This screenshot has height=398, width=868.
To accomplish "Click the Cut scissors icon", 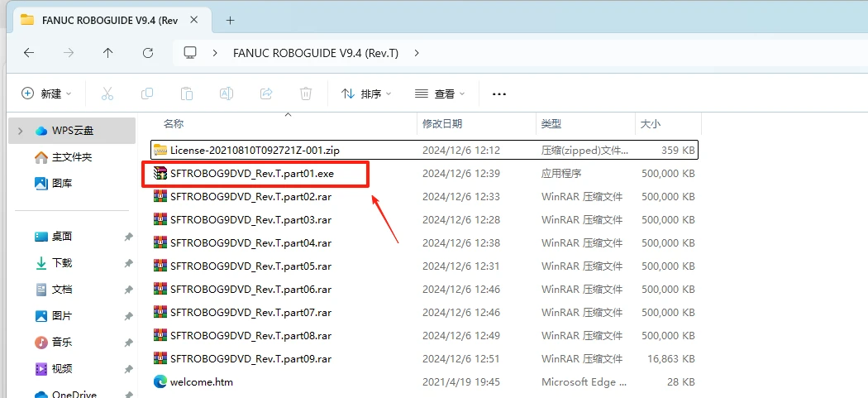I will (x=107, y=94).
